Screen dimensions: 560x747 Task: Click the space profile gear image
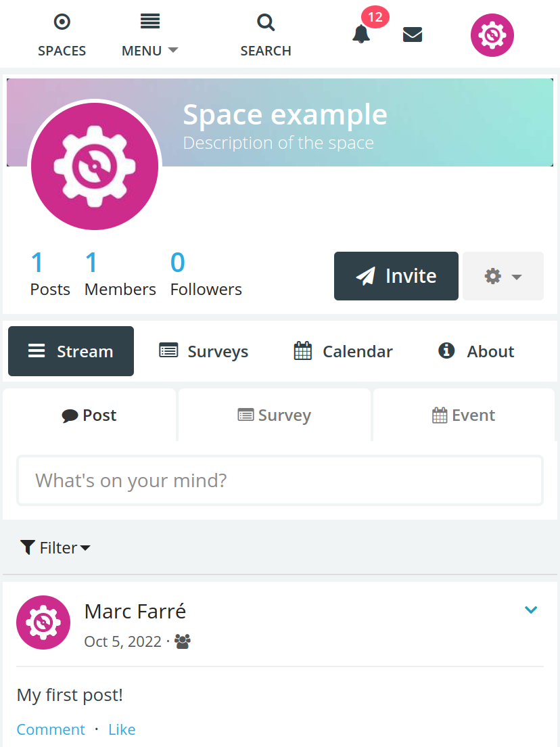tap(95, 166)
